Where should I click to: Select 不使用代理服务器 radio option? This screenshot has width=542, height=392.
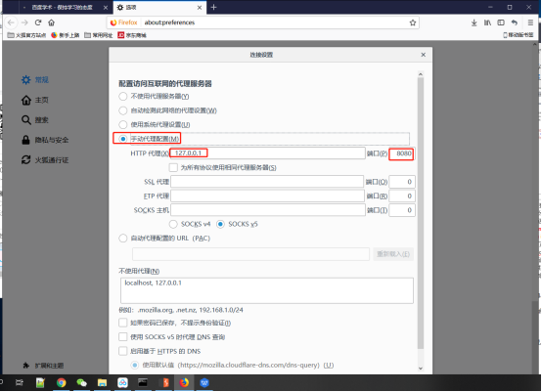(123, 97)
